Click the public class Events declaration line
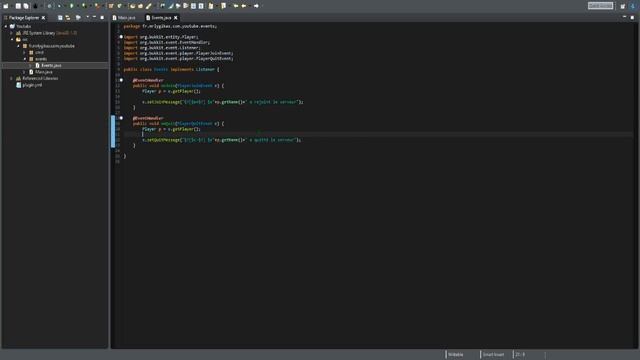640x360 pixels. (171, 69)
